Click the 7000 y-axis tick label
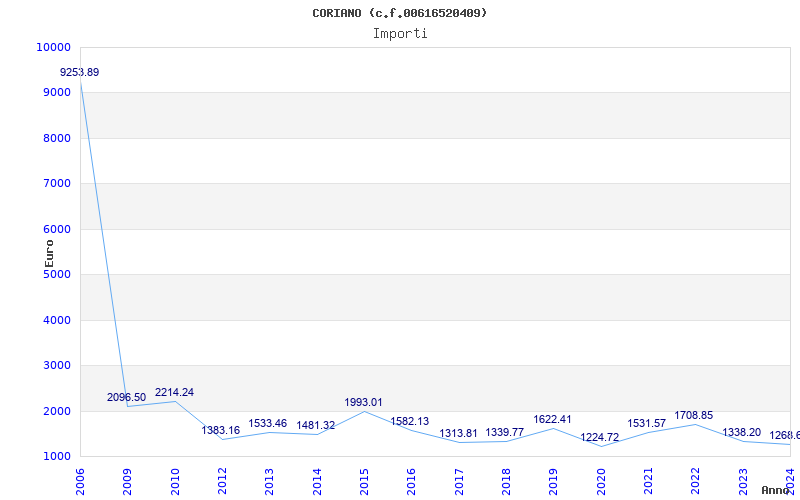Screen dimensions: 800x500 56,184
